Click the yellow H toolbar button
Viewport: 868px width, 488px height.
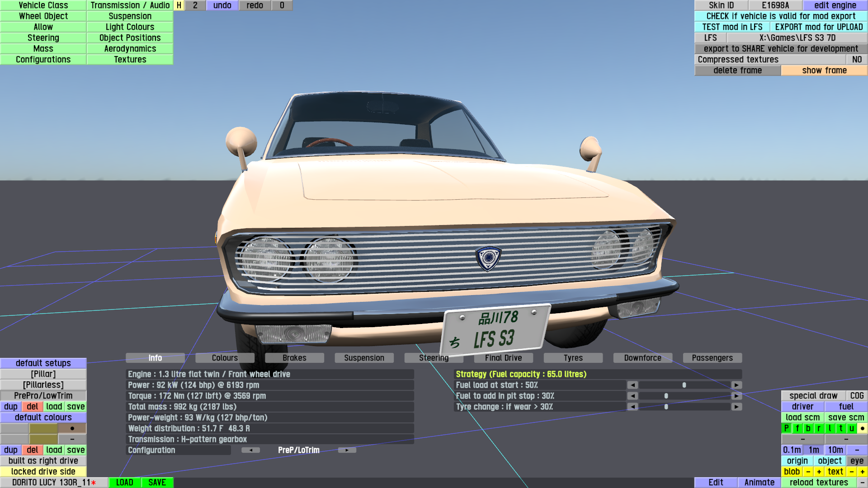pyautogui.click(x=179, y=5)
